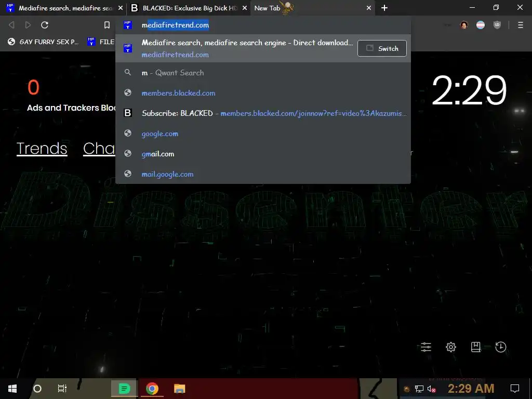
Task: Select 'm - Qwant Search' suggestion
Action: tap(263, 73)
